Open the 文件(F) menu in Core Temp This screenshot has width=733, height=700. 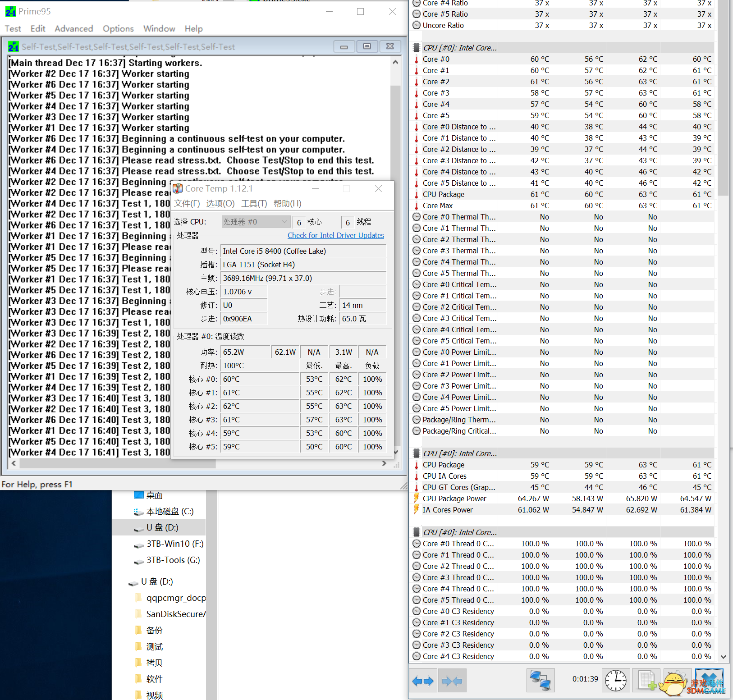tap(187, 203)
